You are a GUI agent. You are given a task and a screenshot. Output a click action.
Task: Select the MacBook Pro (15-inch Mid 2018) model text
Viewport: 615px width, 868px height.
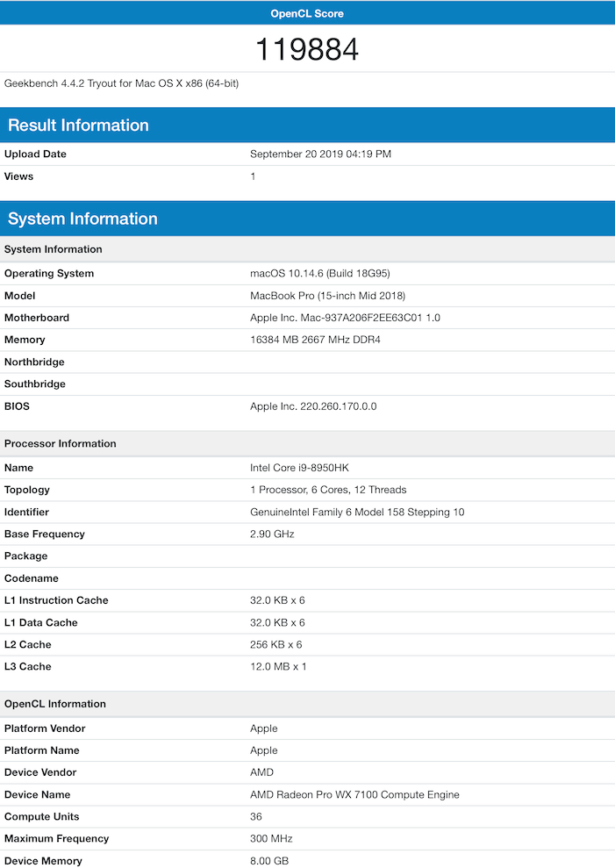pos(327,296)
